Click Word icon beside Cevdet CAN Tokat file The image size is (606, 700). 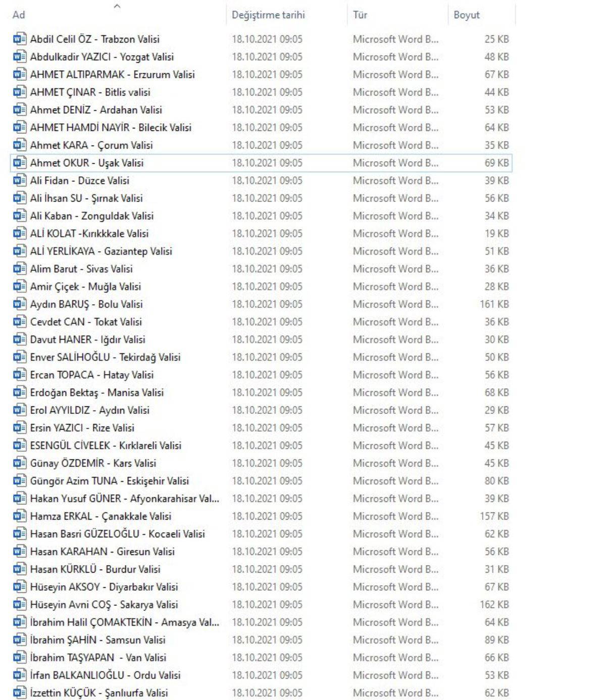[20, 322]
